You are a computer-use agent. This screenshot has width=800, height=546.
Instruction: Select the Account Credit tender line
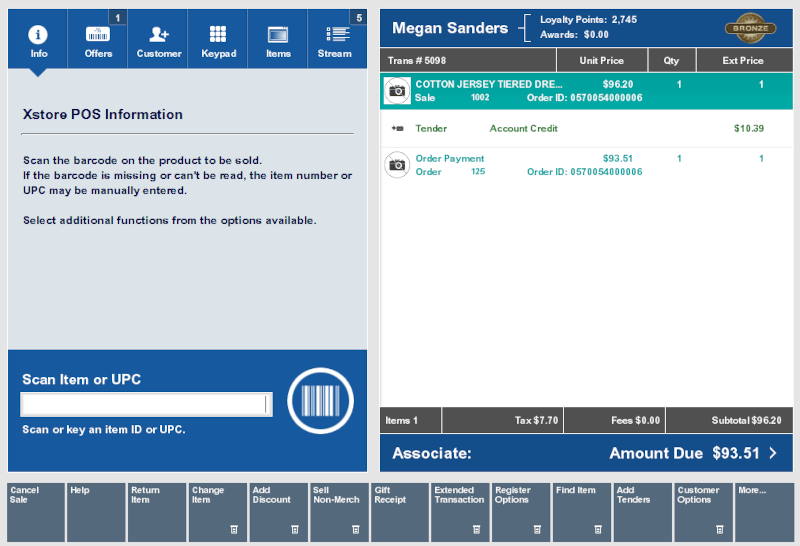586,129
